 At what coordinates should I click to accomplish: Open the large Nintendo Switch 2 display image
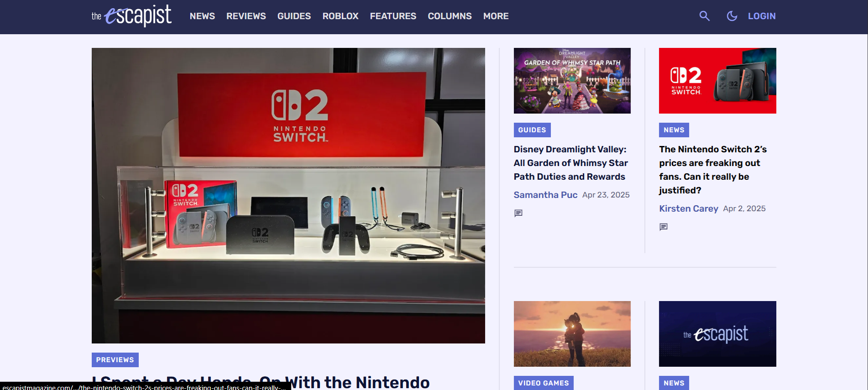pos(288,195)
